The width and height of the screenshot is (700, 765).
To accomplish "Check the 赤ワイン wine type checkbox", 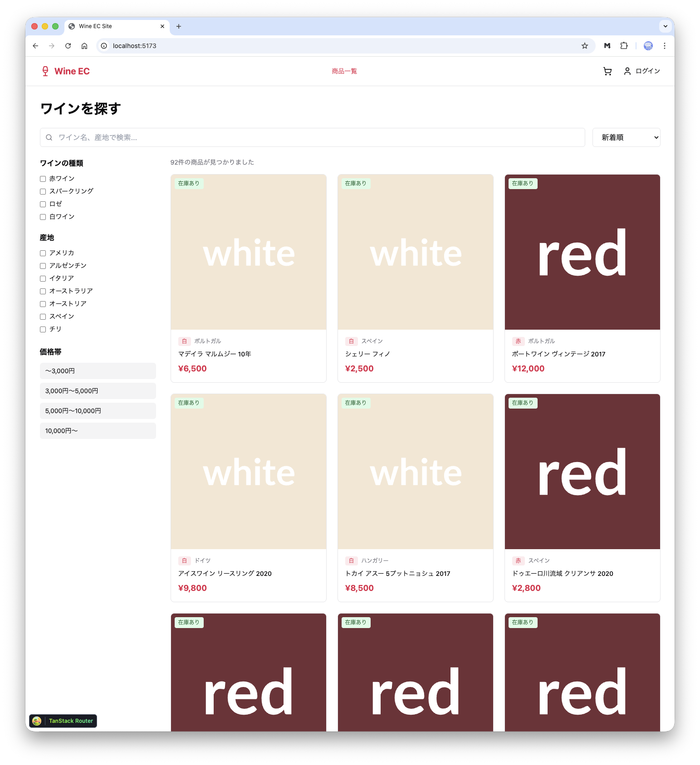I will [x=43, y=179].
